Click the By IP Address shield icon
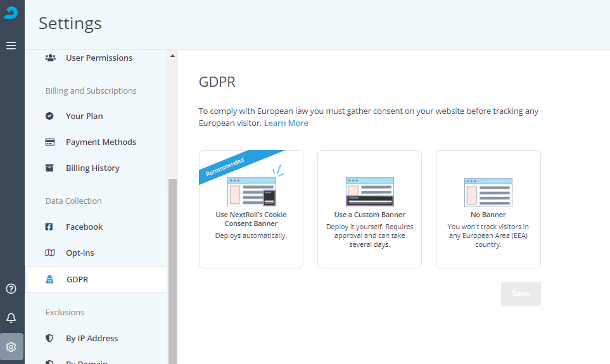This screenshot has width=610, height=364. (x=49, y=338)
